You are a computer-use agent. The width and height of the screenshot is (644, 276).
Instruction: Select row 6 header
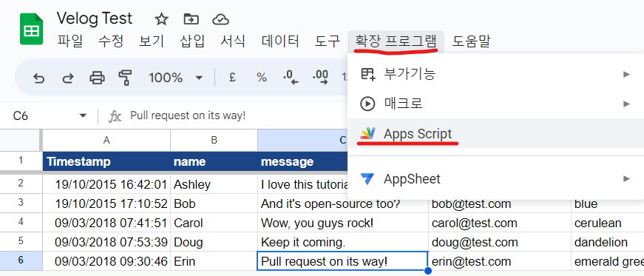tap(21, 260)
